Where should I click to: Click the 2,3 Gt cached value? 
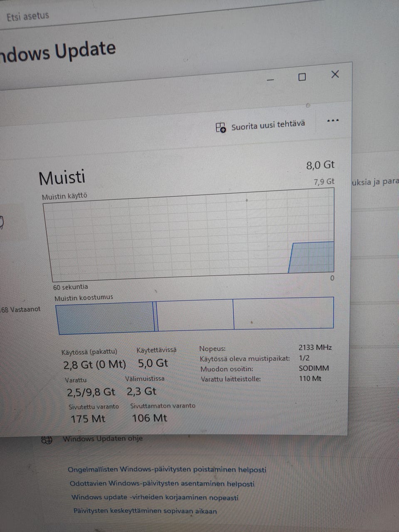point(141,391)
